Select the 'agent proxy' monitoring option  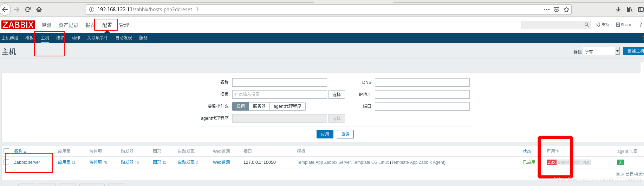click(x=287, y=106)
